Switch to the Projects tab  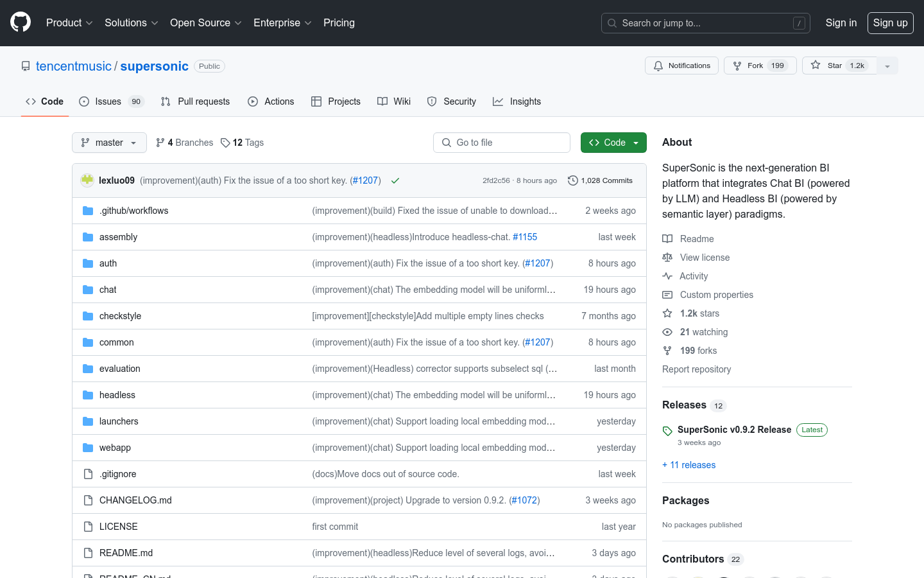[x=336, y=101]
